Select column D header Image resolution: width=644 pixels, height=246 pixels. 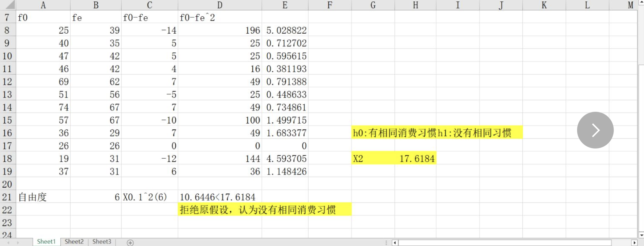point(220,5)
